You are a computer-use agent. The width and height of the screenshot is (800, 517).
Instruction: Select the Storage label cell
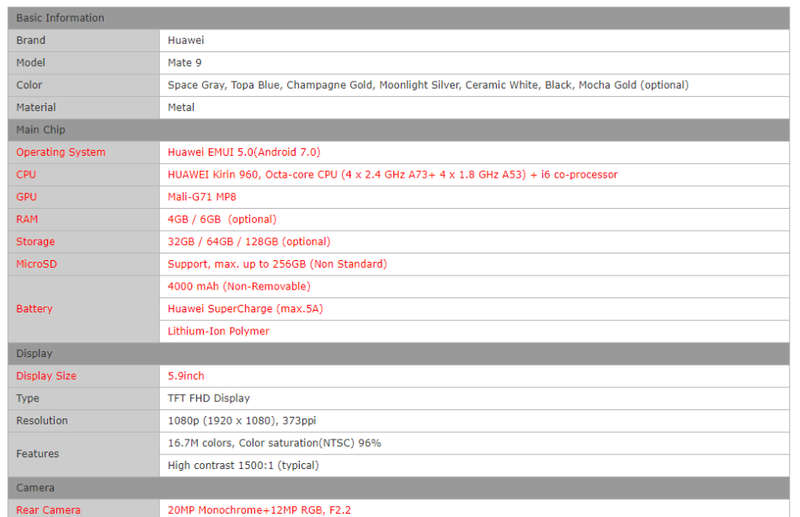click(84, 242)
